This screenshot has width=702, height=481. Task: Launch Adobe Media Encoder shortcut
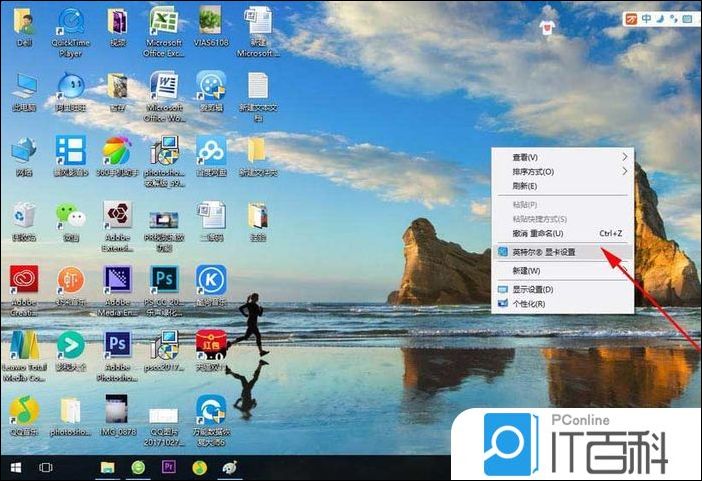117,279
